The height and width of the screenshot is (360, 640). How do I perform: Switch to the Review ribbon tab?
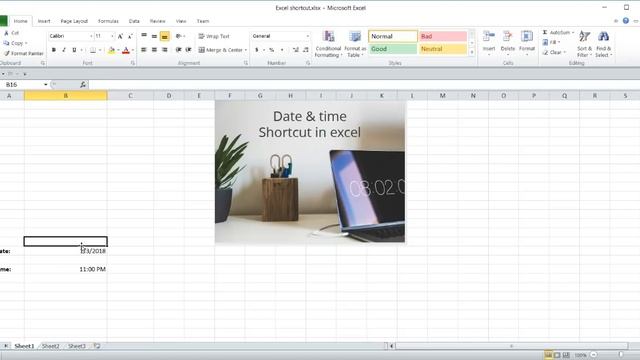click(x=158, y=21)
